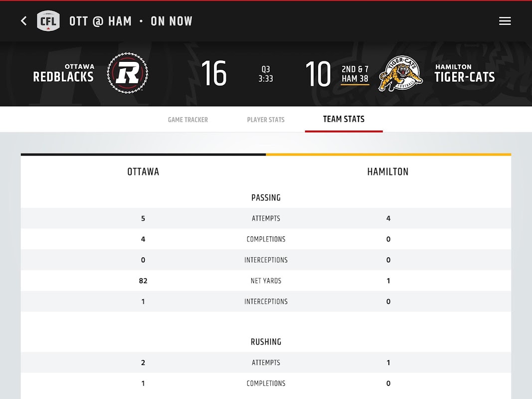Screen dimensions: 532x399
Task: Click the Hamilton Tiger-Cats tiger logo
Action: pos(400,74)
